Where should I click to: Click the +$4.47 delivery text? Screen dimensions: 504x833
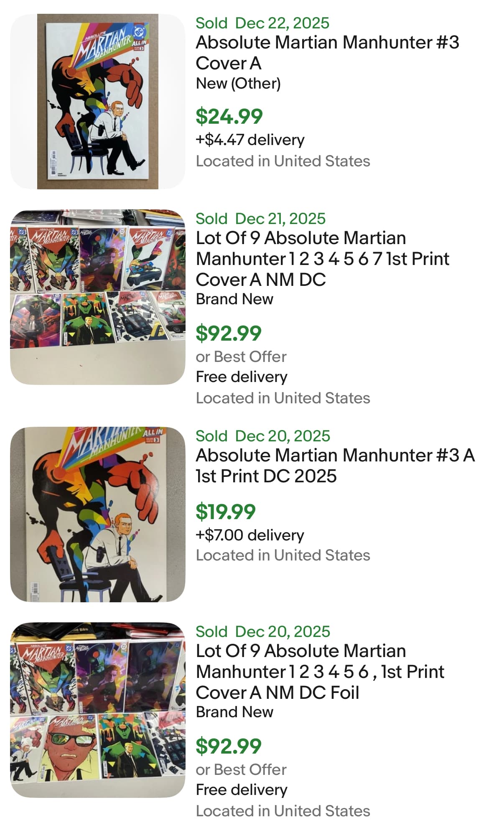tap(250, 140)
